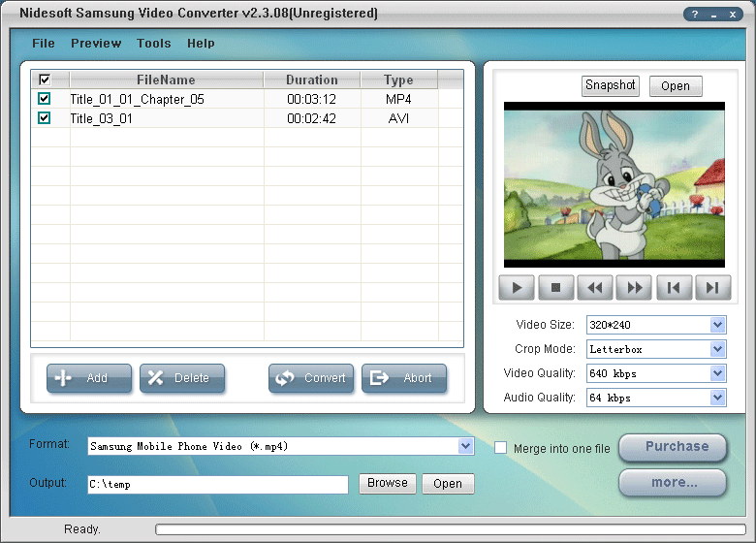
Task: Click Open next to the Browse button
Action: [x=448, y=483]
